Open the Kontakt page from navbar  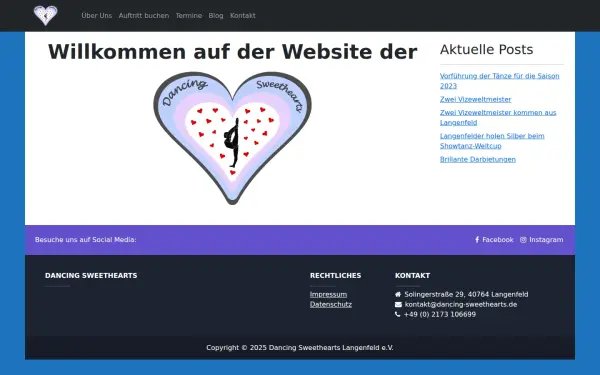[x=243, y=16]
